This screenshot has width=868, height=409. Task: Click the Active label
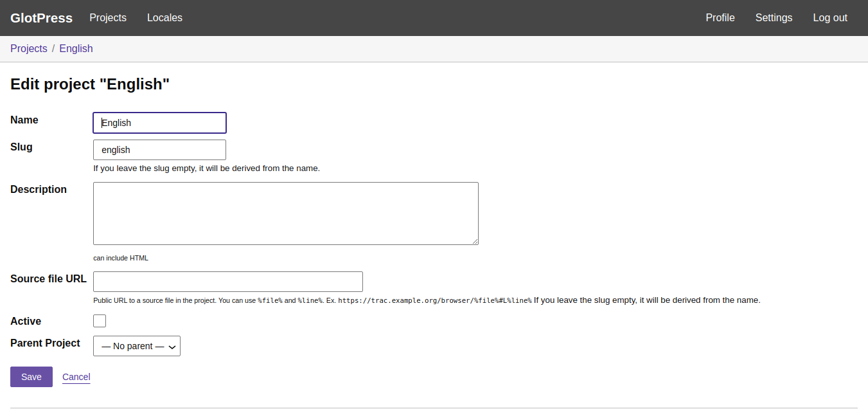coord(26,322)
